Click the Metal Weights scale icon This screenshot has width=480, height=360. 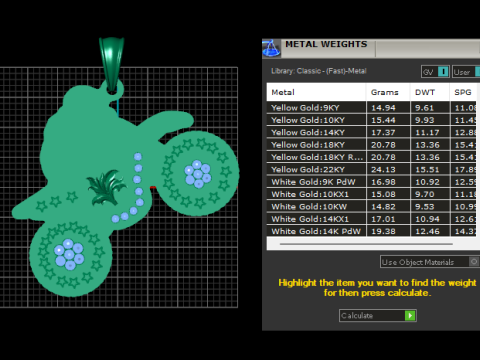[271, 48]
